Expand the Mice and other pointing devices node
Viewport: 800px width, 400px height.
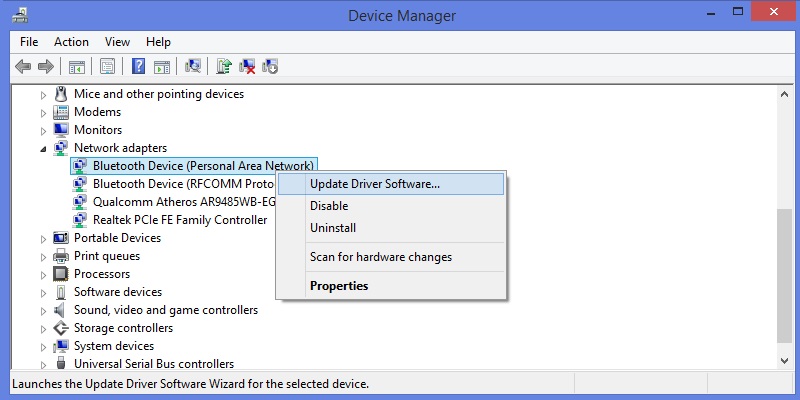pos(43,94)
